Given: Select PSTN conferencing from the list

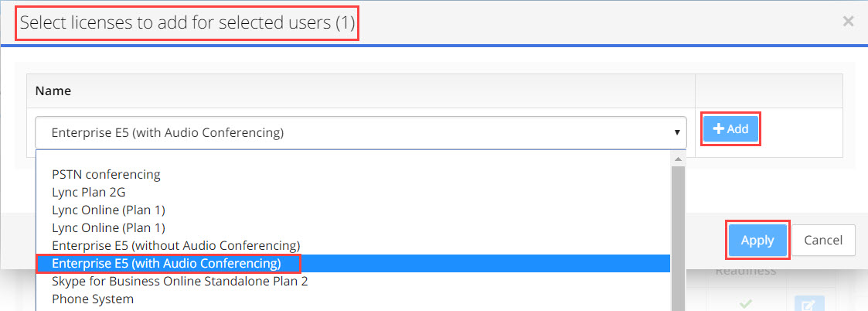Looking at the screenshot, I should (x=106, y=175).
